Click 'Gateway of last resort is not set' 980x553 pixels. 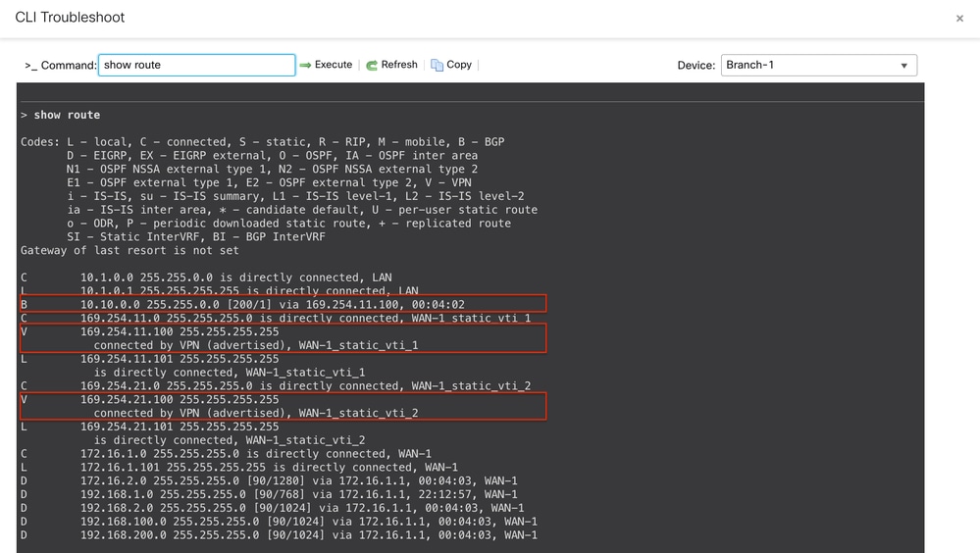coord(129,251)
